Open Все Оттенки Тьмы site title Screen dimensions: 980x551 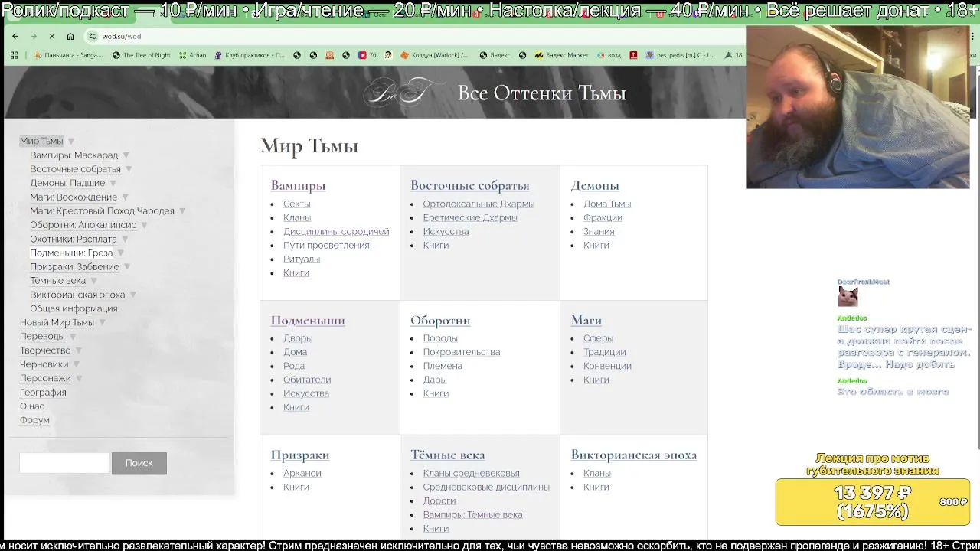tap(541, 93)
